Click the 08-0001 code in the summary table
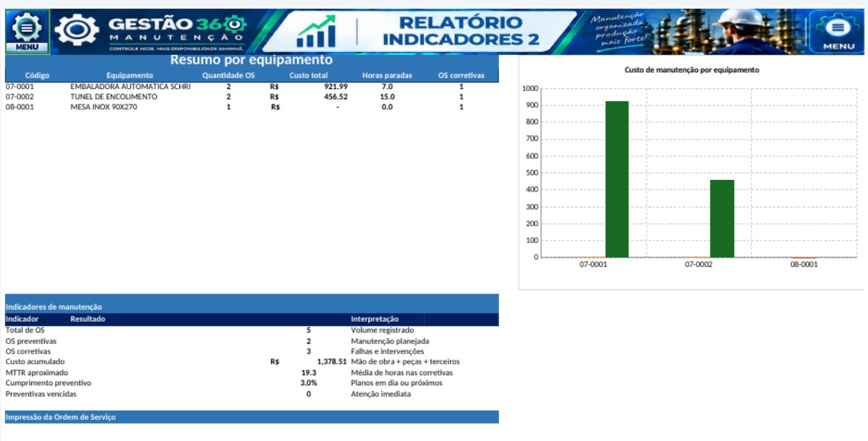Viewport: 868px width, 441px height. click(20, 107)
